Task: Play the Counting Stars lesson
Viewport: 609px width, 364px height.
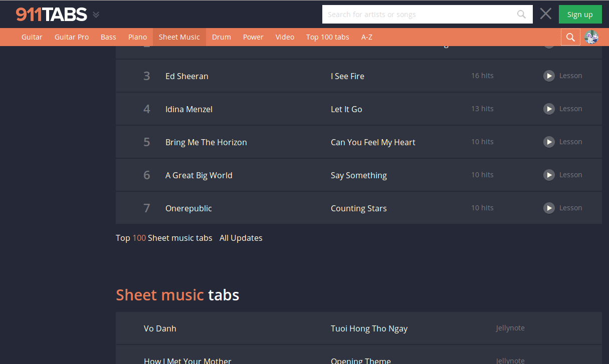Action: 549,208
